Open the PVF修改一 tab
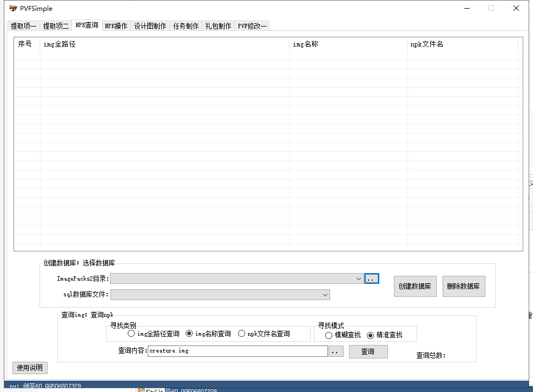The height and width of the screenshot is (392, 533). pyautogui.click(x=252, y=26)
